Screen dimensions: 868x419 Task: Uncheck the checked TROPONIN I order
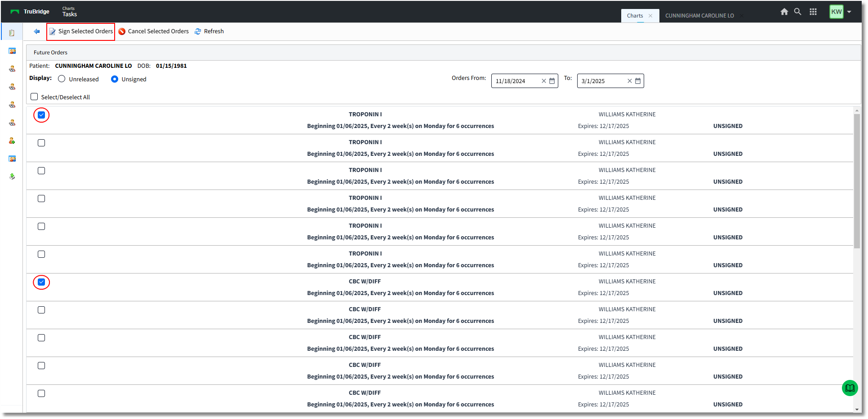(41, 115)
